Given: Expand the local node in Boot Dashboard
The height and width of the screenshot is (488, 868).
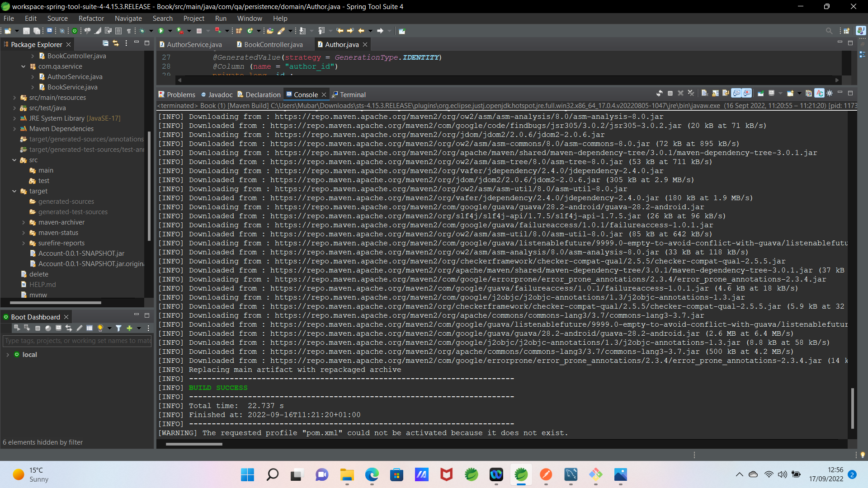Looking at the screenshot, I should (8, 355).
